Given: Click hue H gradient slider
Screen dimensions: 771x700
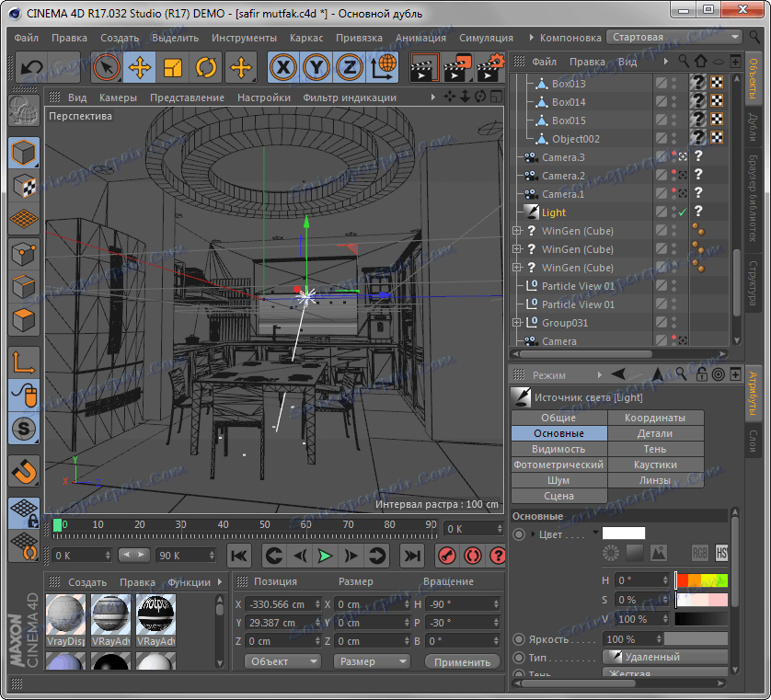Looking at the screenshot, I should [x=701, y=580].
